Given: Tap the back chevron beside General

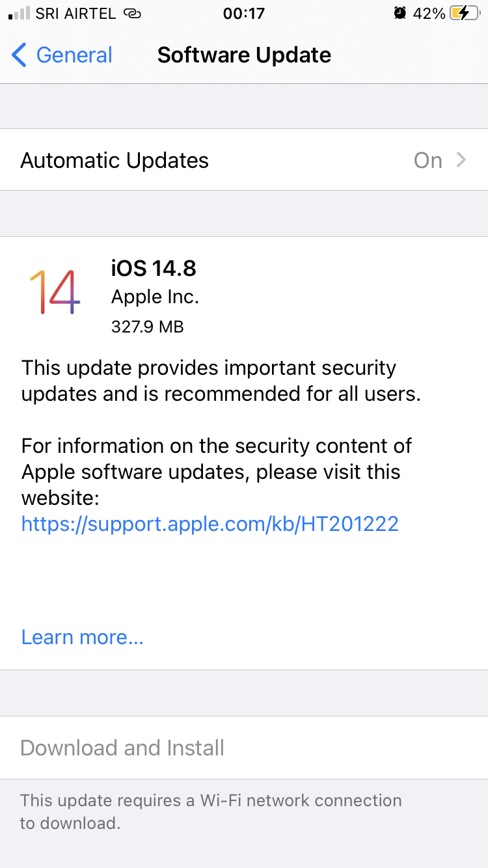Looking at the screenshot, I should tap(19, 55).
